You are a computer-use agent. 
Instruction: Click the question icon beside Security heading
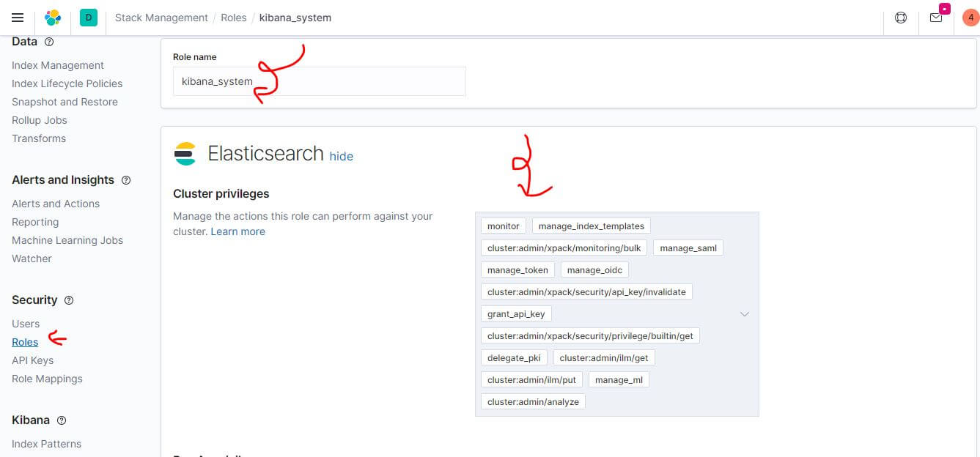[68, 300]
